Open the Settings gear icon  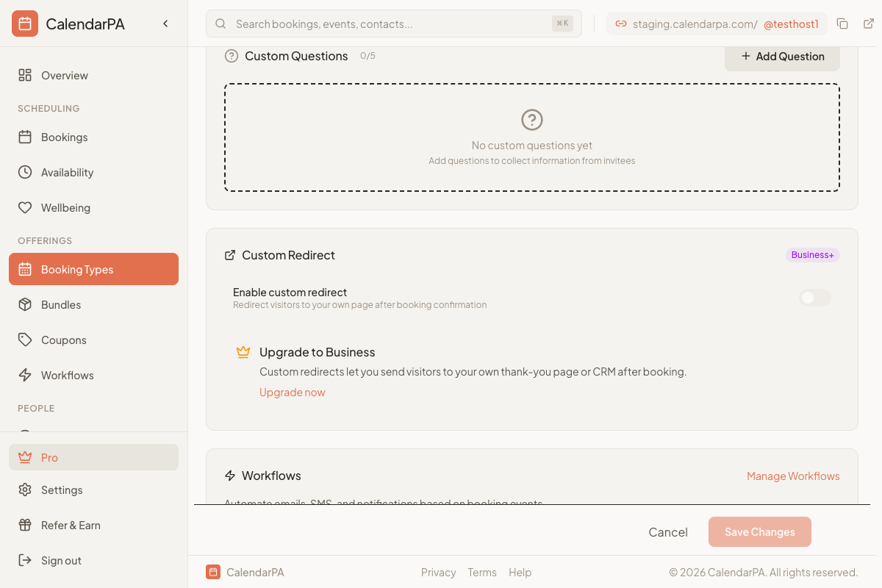point(24,490)
